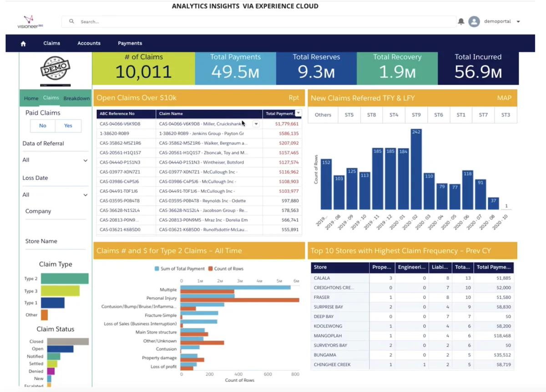This screenshot has height=392, width=546.
Task: Click the CHINGHEE CREEK store row
Action: click(x=412, y=365)
